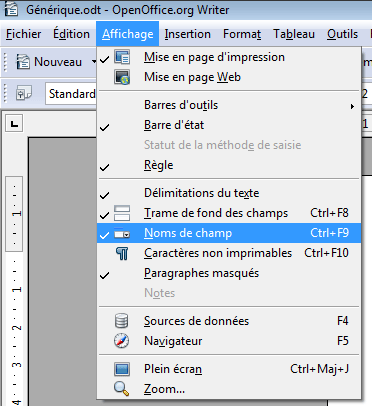
Task: Toggle Délimitations du texte
Action: (x=229, y=193)
